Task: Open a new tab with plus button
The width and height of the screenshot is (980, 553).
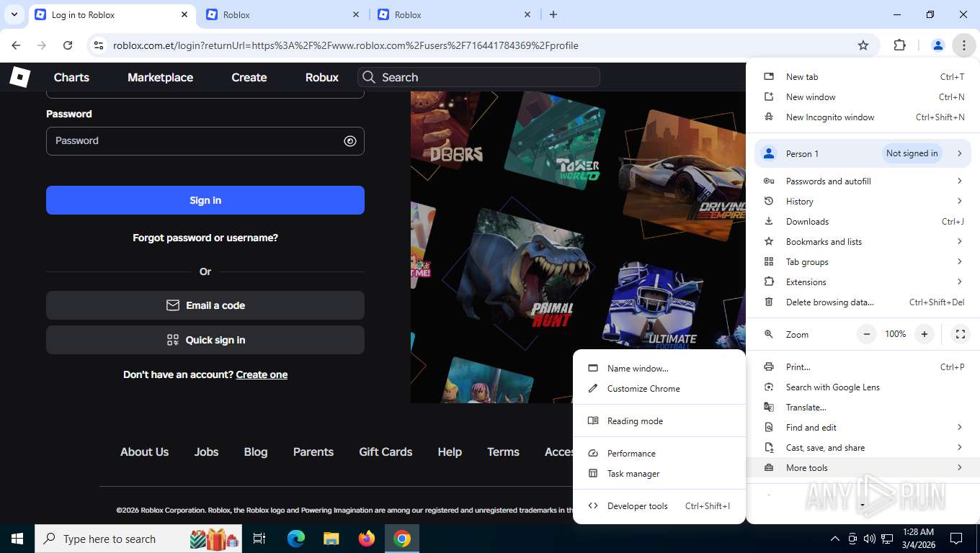Action: tap(553, 14)
